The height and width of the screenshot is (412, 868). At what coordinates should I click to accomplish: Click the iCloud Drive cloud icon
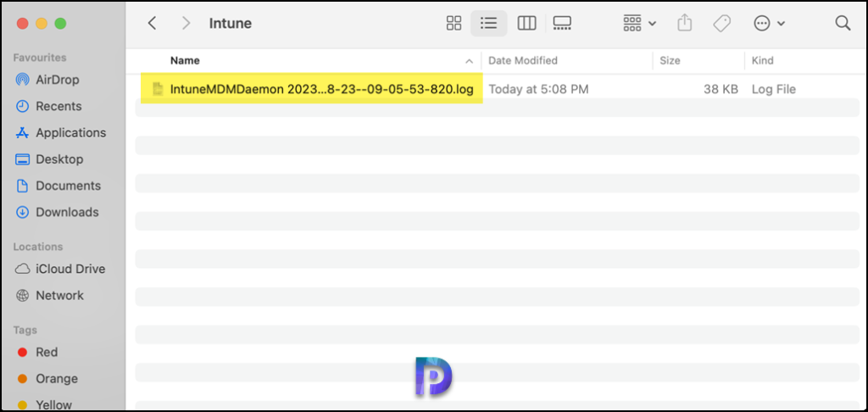click(x=23, y=269)
